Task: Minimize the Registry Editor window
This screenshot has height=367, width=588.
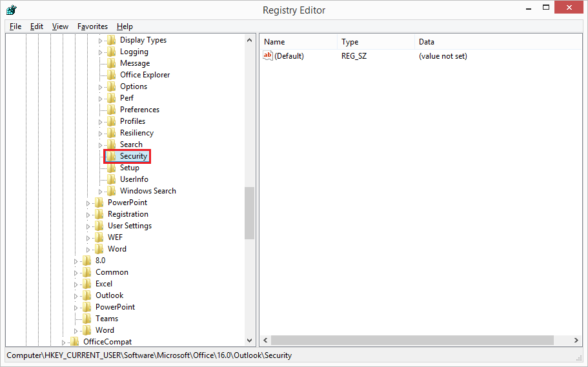Action: [x=529, y=8]
